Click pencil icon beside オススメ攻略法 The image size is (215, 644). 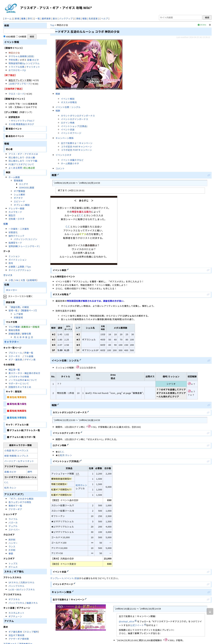tap(70, 294)
